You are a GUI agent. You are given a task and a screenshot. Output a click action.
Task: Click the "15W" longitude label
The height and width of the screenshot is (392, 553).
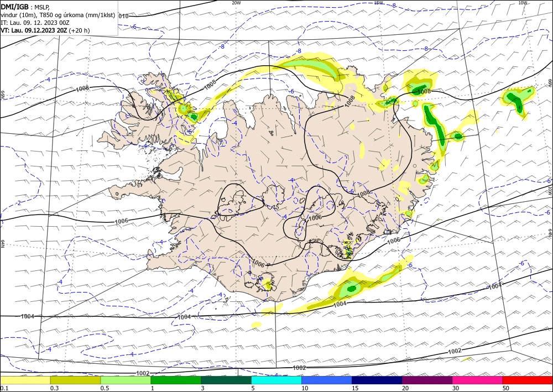point(378,3)
